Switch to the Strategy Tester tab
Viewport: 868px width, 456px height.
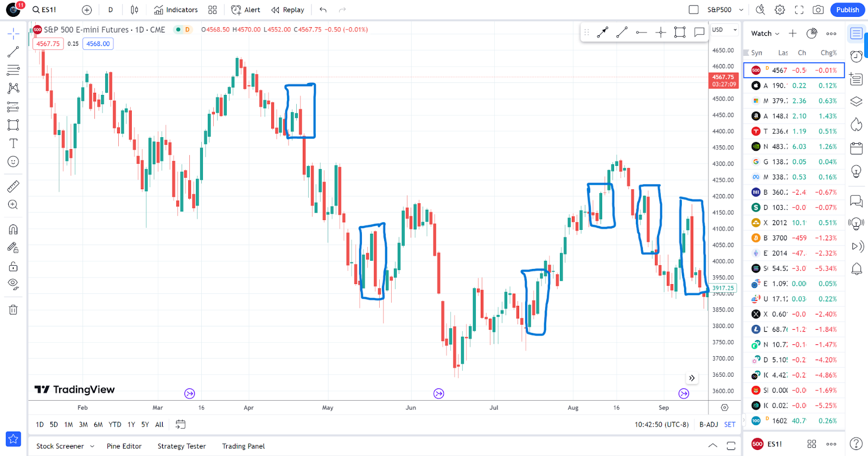coord(182,446)
